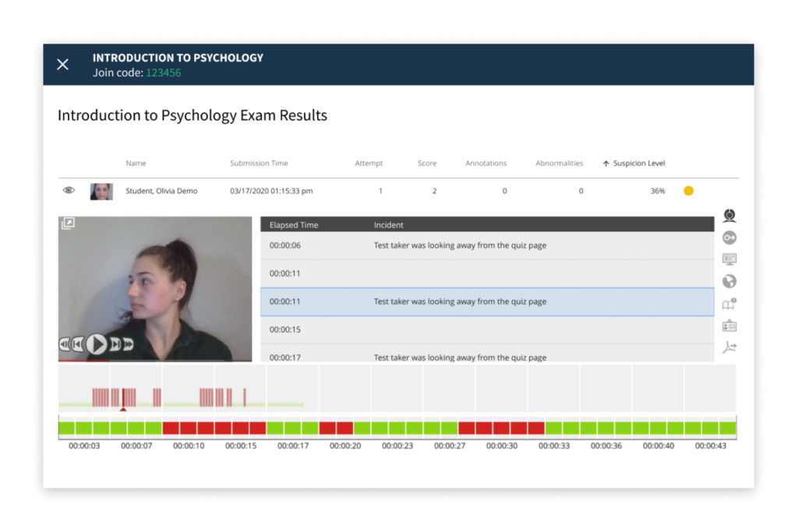Show the webcam recording view
Viewport: 798px width, 532px height.
tap(729, 216)
